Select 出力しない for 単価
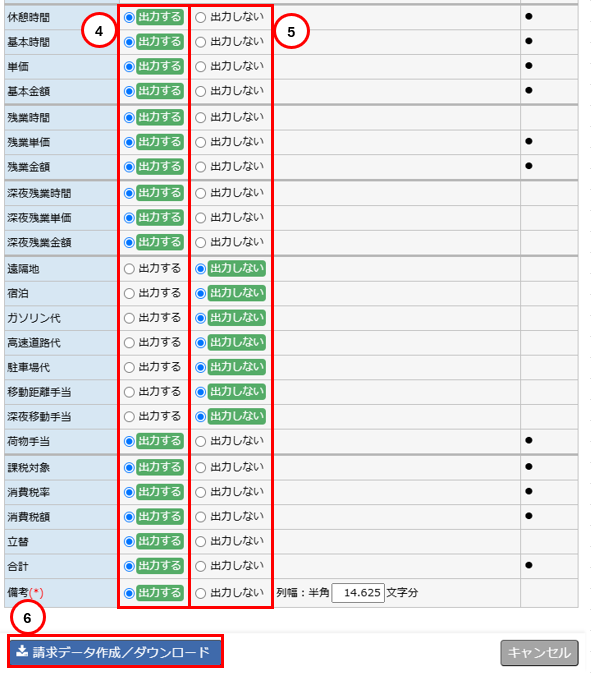The height and width of the screenshot is (673, 591). (200, 67)
